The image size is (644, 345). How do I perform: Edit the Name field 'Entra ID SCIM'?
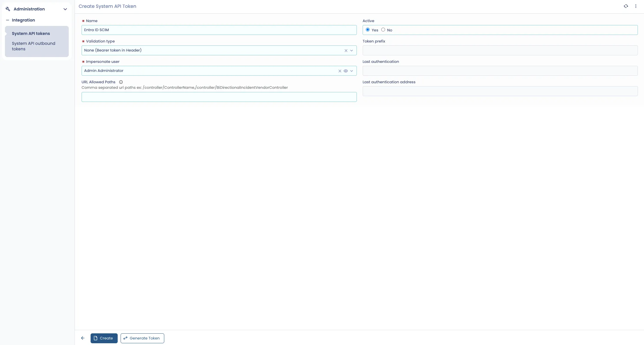point(219,30)
